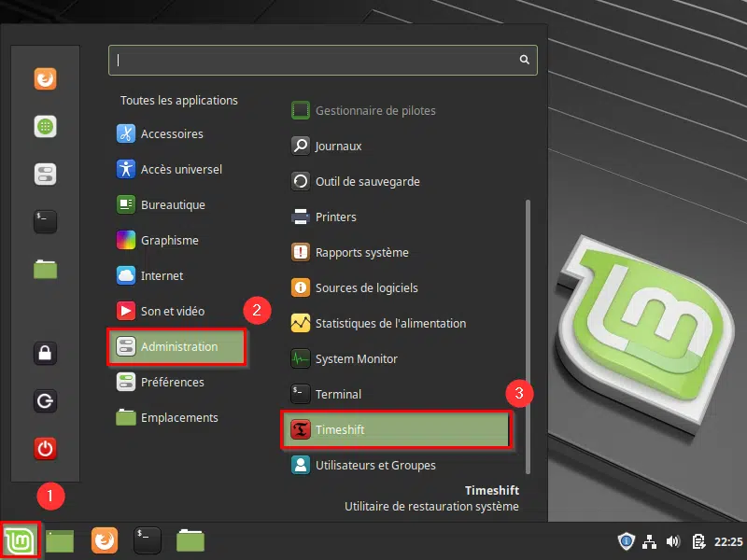The height and width of the screenshot is (560, 747).
Task: Click inside the menu search field
Action: pyautogui.click(x=323, y=60)
